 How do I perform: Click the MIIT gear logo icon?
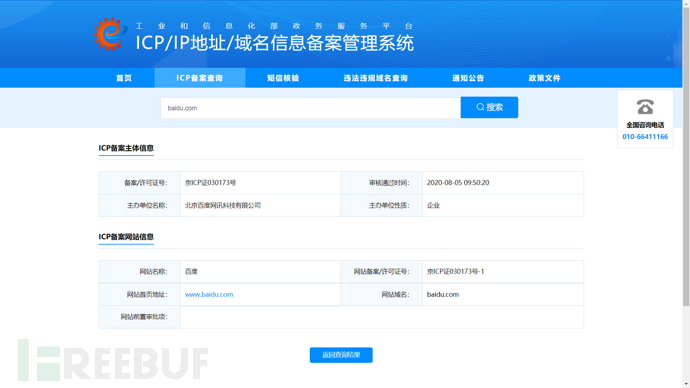[110, 34]
